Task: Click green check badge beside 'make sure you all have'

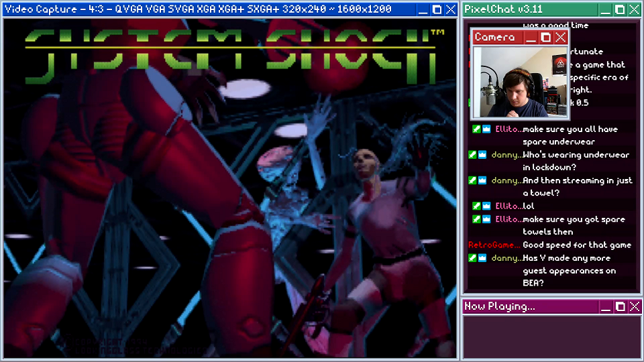Action: (x=476, y=129)
